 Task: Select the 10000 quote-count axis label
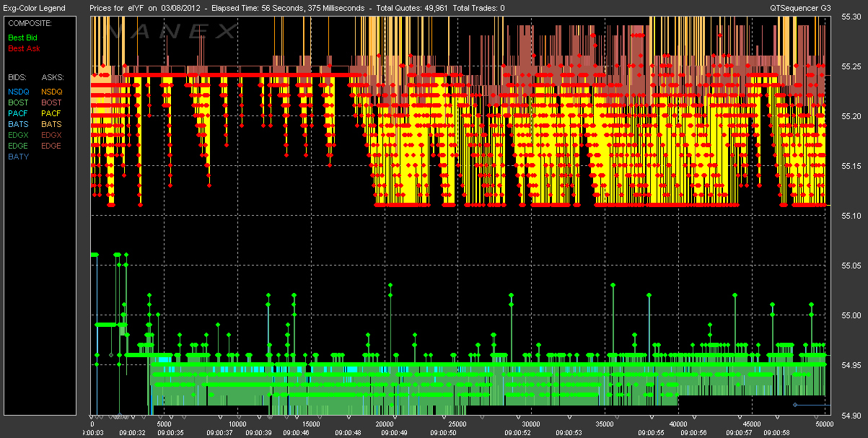coord(237,424)
